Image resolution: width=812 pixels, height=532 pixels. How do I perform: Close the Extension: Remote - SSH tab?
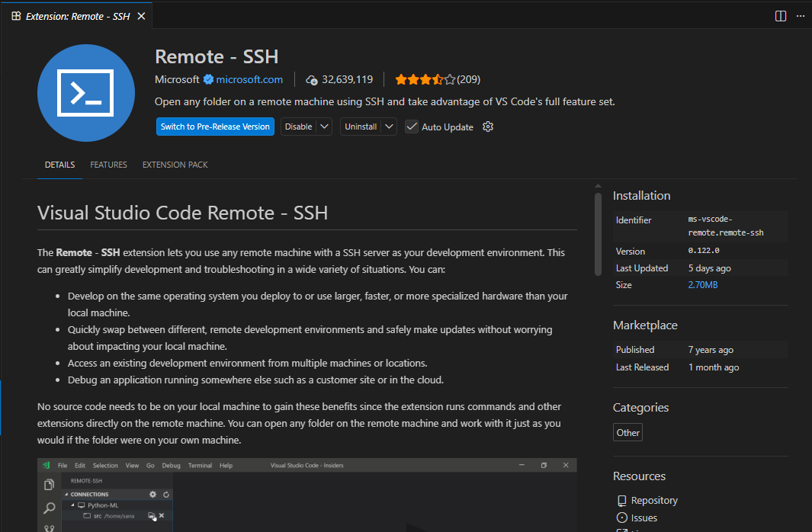point(141,17)
